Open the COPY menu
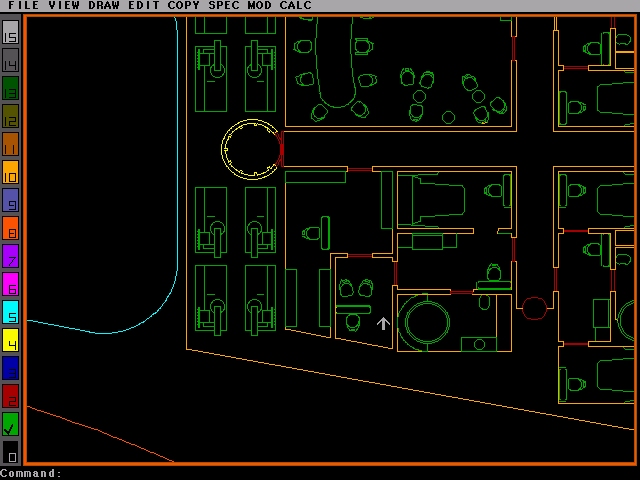This screenshot has height=480, width=640. [184, 6]
